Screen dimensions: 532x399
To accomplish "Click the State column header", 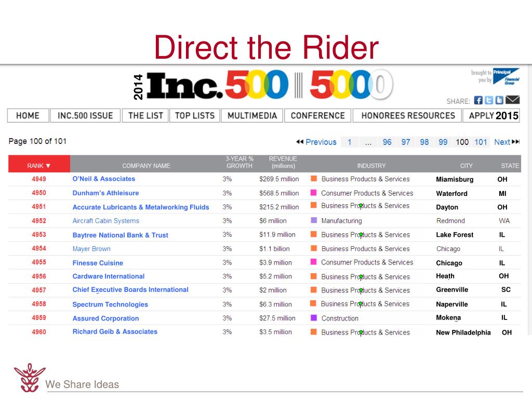I will (x=510, y=166).
